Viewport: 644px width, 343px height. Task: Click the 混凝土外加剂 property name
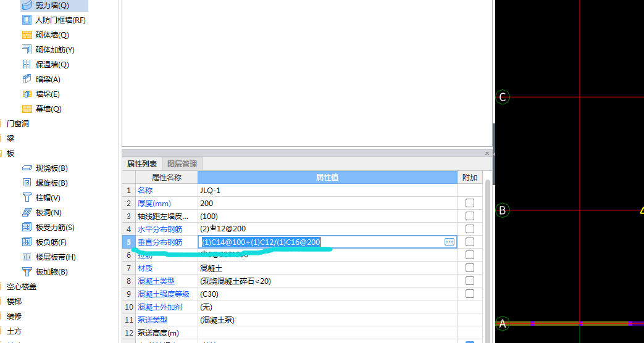tap(160, 307)
